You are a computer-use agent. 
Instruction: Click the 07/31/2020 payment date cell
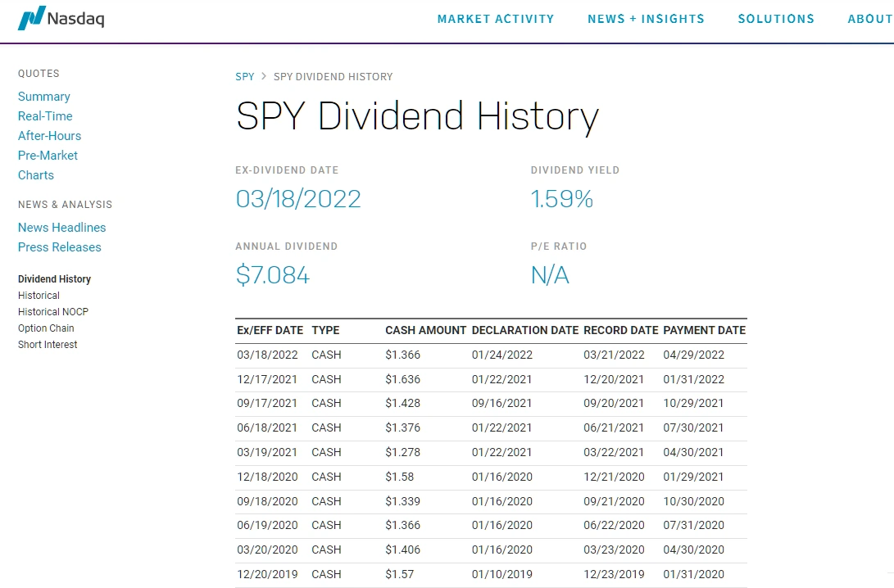[693, 525]
